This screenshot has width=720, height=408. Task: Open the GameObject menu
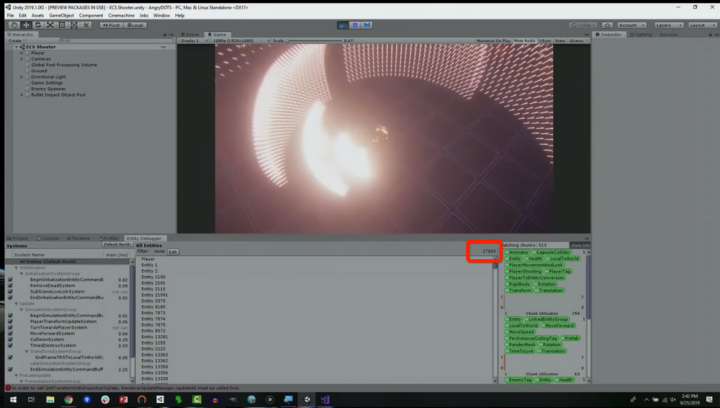tap(61, 15)
